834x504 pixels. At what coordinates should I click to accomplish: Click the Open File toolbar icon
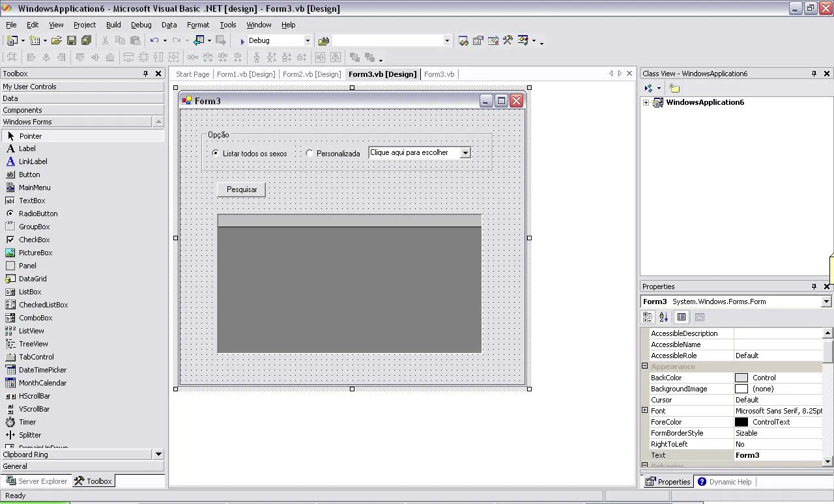point(57,40)
